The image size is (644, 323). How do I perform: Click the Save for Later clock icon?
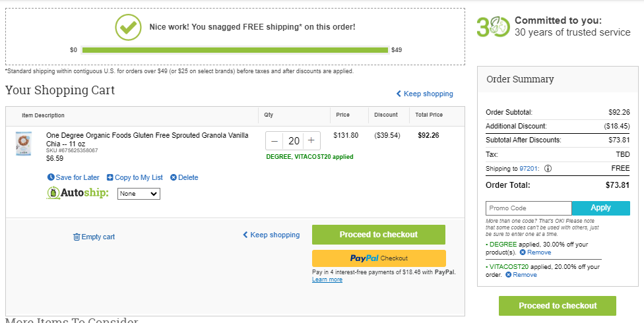pos(51,177)
